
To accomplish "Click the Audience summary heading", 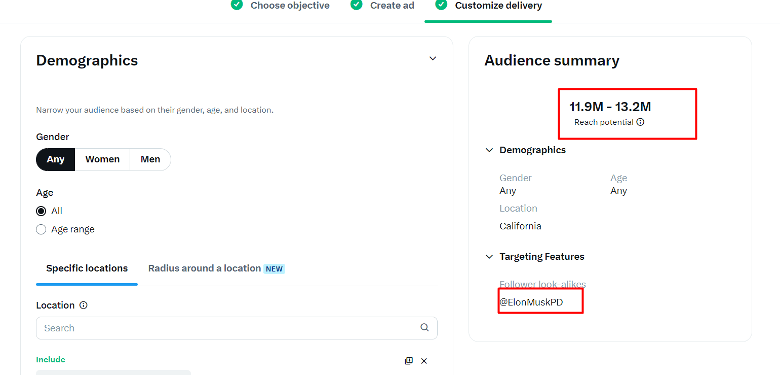I will coord(552,61).
